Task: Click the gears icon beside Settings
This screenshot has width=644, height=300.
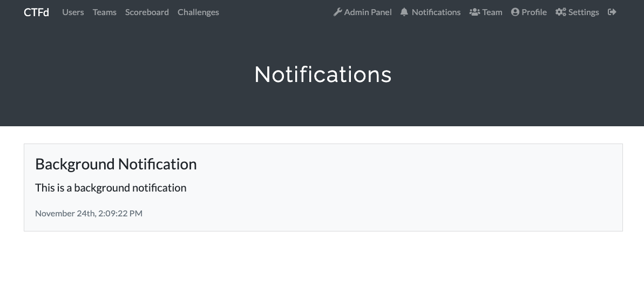Action: pyautogui.click(x=560, y=12)
